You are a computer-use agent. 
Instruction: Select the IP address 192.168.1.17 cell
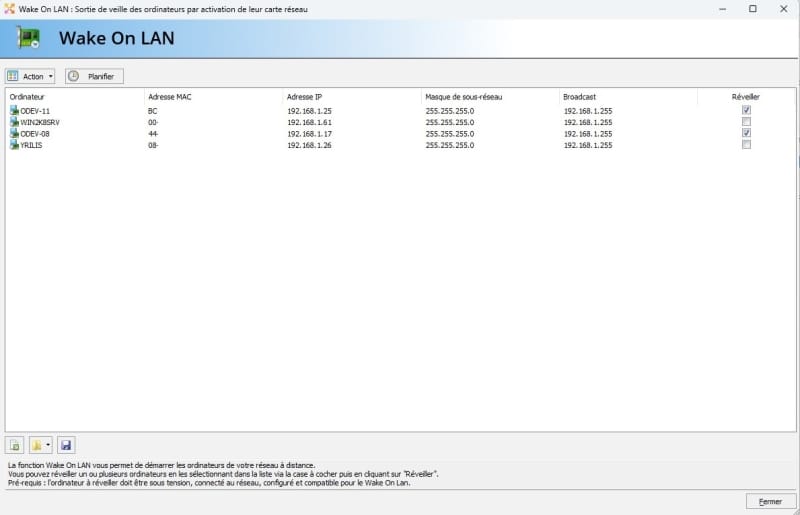[x=309, y=133]
